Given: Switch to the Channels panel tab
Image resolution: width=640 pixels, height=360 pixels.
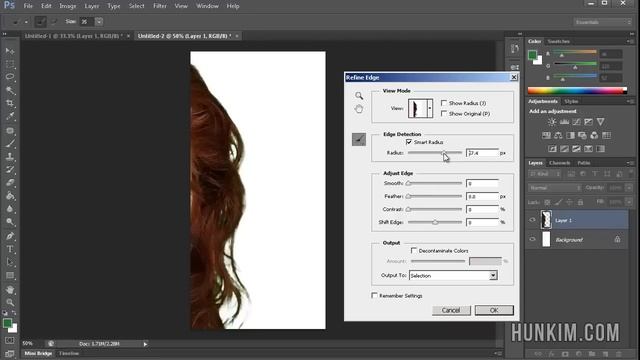Looking at the screenshot, I should coord(559,163).
